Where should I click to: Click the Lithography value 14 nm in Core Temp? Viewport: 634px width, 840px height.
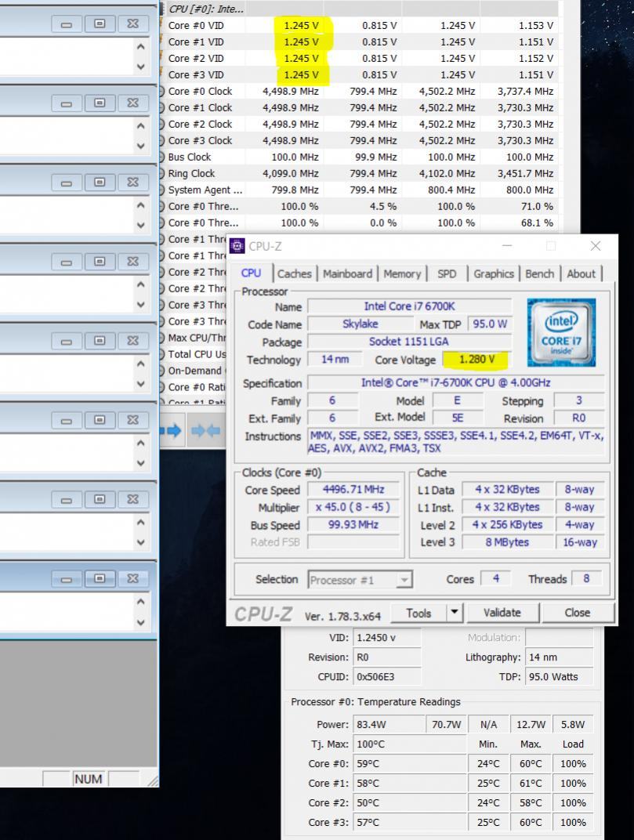pos(559,657)
